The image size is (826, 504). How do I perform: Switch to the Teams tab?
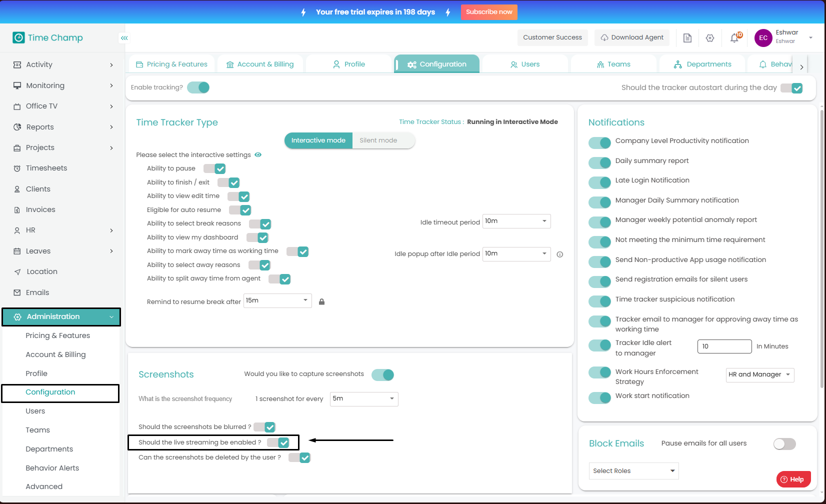tap(613, 64)
